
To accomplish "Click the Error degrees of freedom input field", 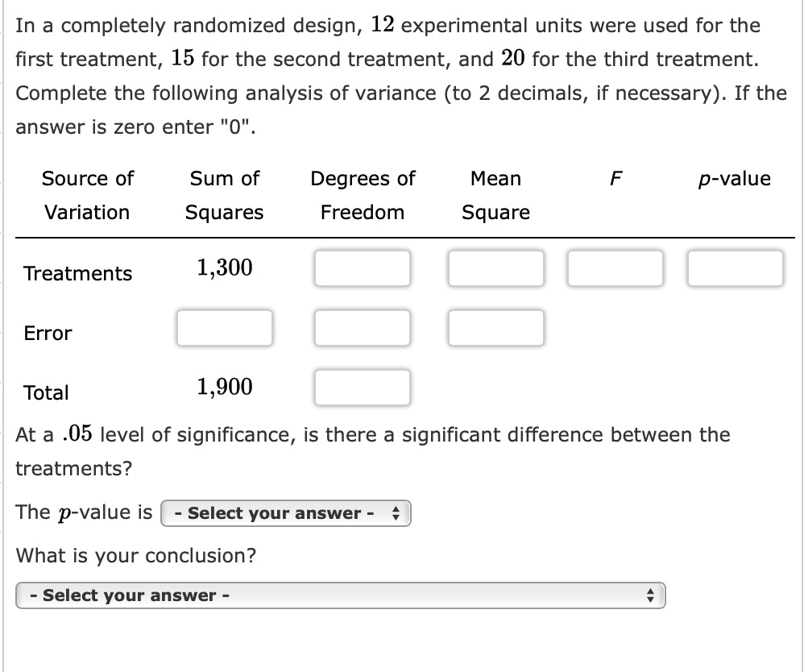I will (x=363, y=328).
